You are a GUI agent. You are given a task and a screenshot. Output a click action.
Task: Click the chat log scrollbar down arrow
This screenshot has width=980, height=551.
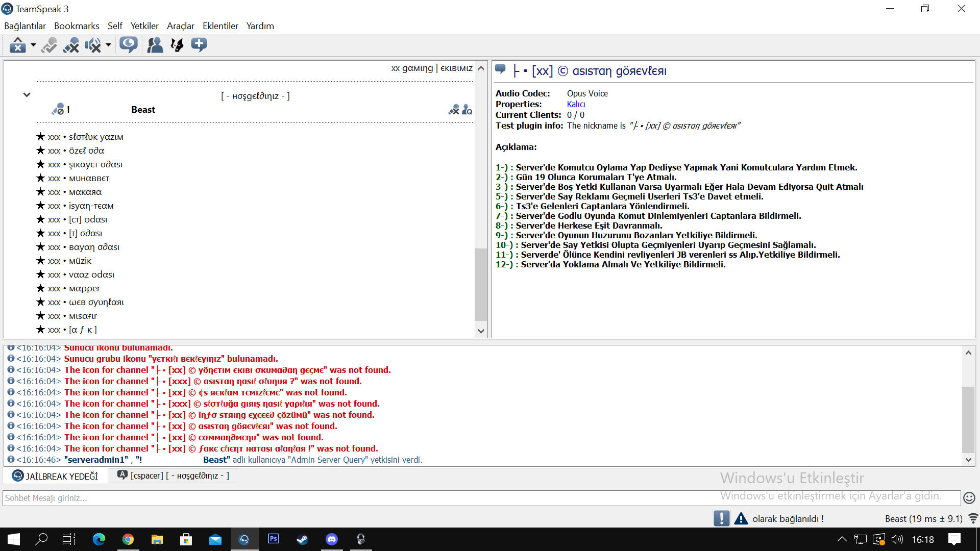[x=968, y=460]
